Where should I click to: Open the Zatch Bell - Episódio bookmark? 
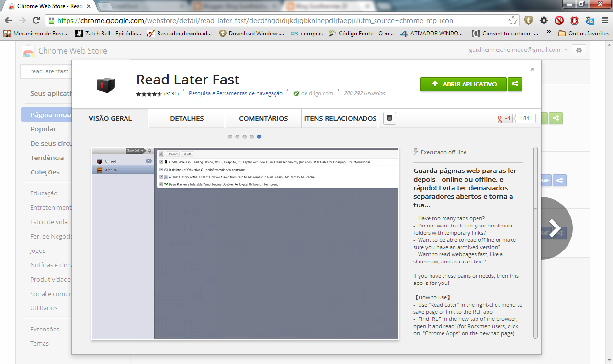tap(108, 34)
